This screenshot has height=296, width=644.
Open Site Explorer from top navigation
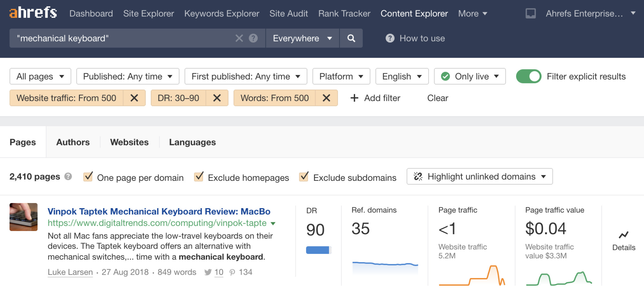[x=149, y=14]
